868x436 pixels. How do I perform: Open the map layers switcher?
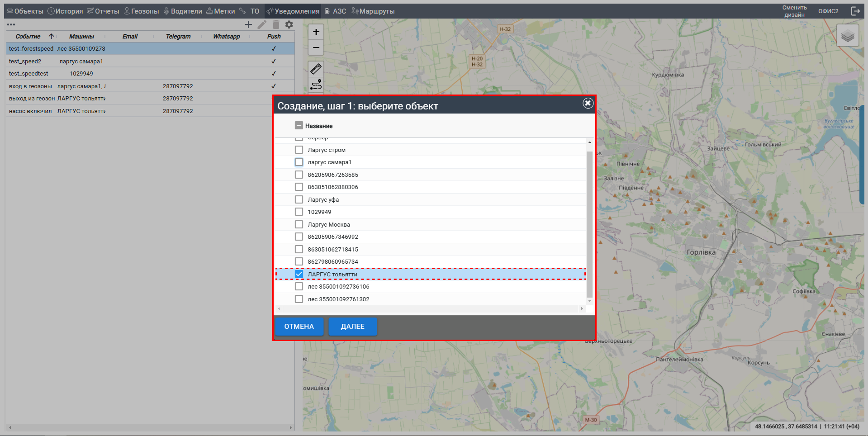point(847,36)
